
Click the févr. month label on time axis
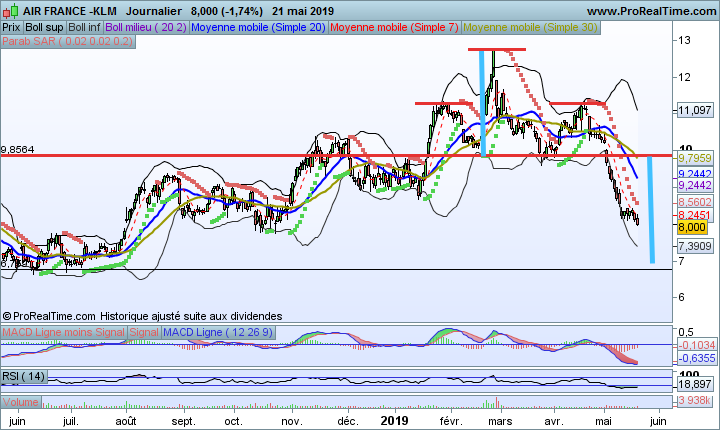[451, 421]
